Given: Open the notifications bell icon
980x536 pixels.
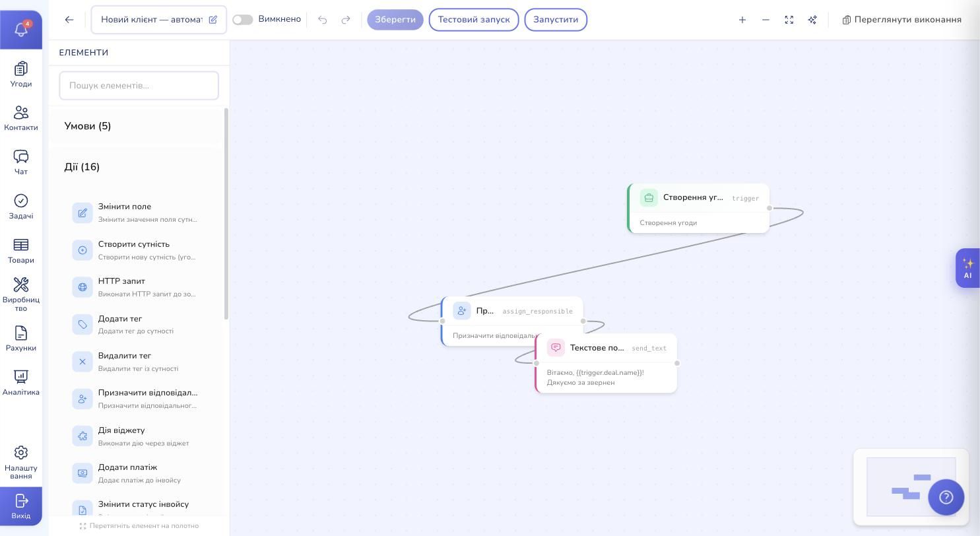Looking at the screenshot, I should click(21, 30).
